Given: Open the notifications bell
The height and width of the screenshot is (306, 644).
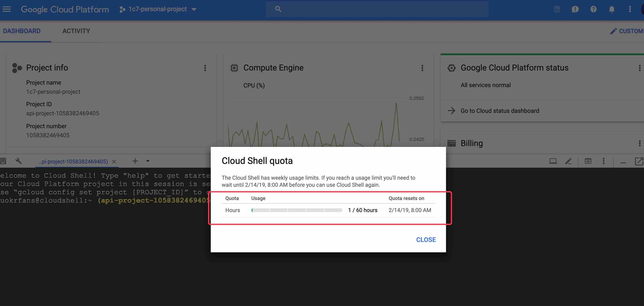Looking at the screenshot, I should click(612, 9).
